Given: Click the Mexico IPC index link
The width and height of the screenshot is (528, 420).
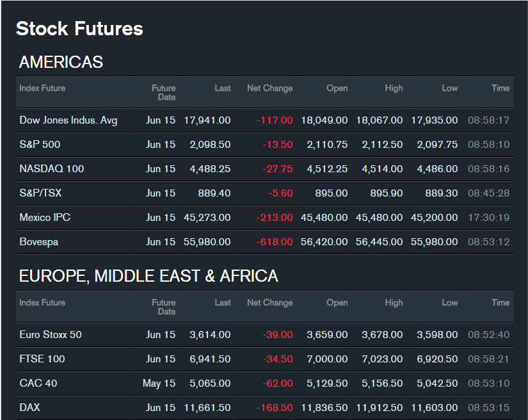Looking at the screenshot, I should (x=45, y=218).
